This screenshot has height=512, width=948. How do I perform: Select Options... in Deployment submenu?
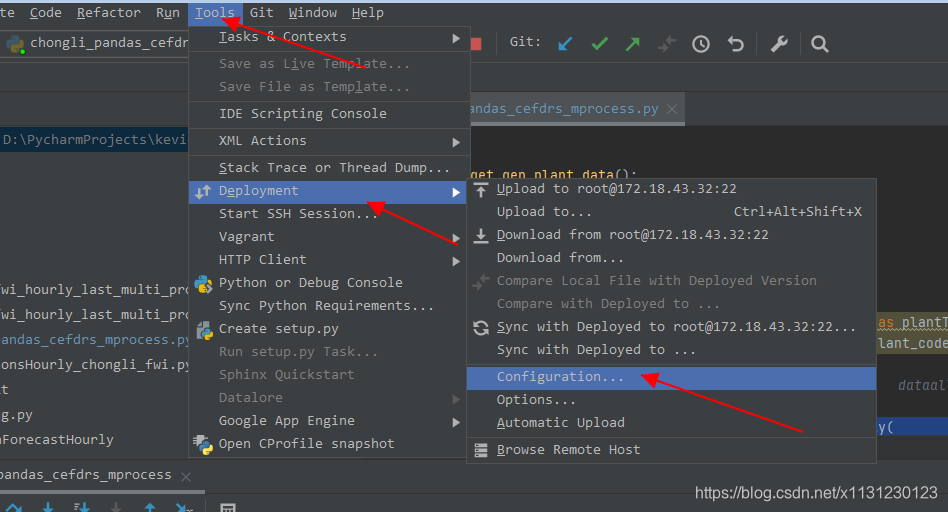pos(671,400)
